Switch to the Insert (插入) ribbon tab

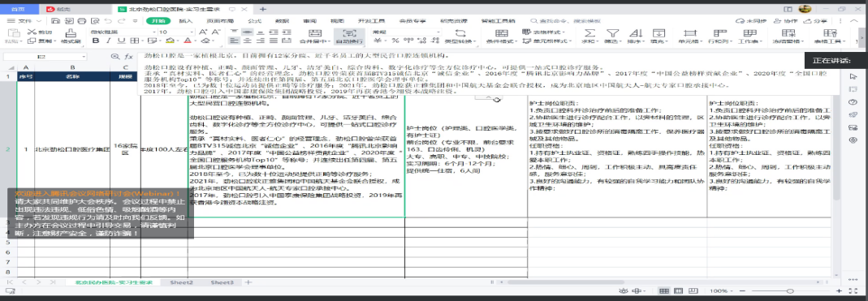click(x=186, y=20)
